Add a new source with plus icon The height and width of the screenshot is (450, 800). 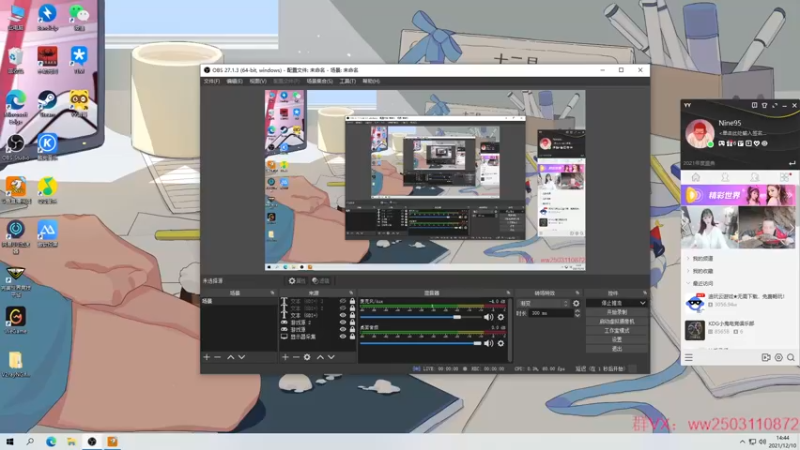285,357
